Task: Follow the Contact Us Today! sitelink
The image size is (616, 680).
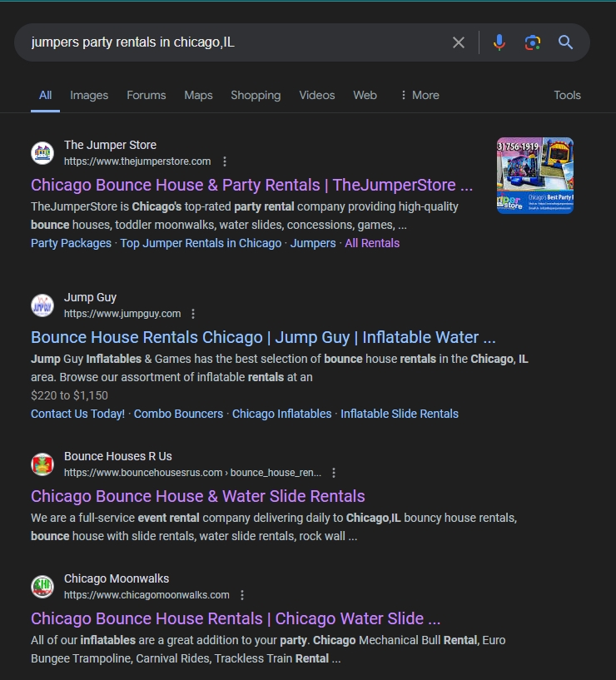Action: [77, 414]
